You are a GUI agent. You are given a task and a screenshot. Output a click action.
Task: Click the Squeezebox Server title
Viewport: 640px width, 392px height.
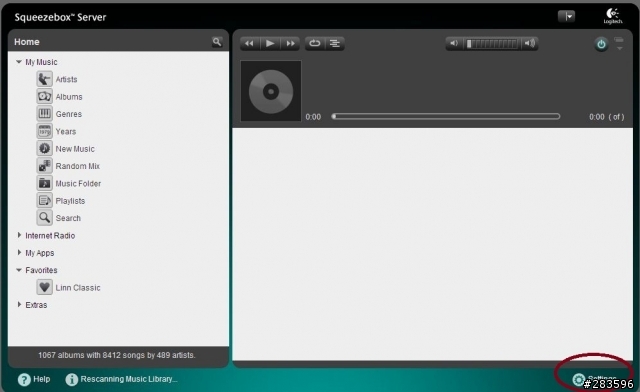[x=60, y=17]
